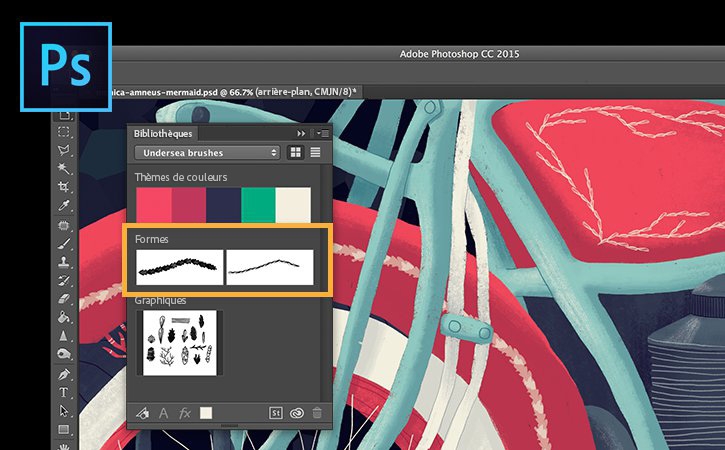Screen dimensions: 725x450
Task: Pick the cream color swatch
Action: (x=294, y=205)
